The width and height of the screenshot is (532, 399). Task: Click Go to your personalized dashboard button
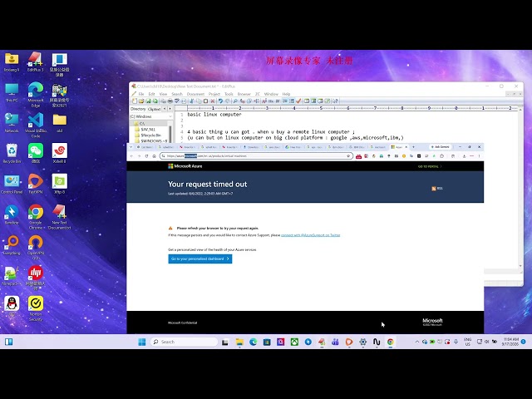click(200, 259)
